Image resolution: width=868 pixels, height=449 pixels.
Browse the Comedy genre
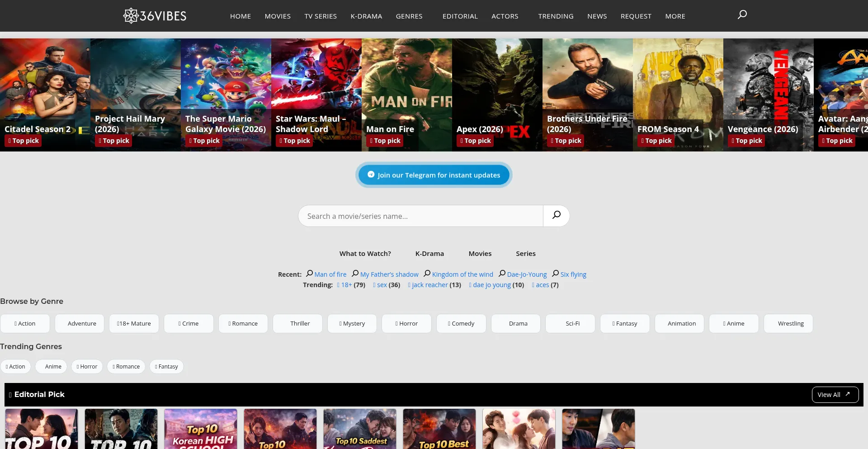461,324
